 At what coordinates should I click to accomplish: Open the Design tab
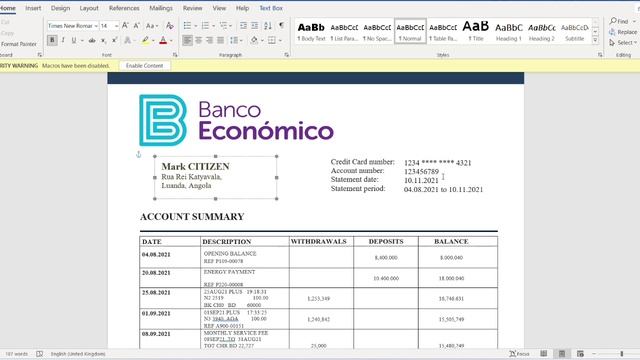pyautogui.click(x=60, y=8)
